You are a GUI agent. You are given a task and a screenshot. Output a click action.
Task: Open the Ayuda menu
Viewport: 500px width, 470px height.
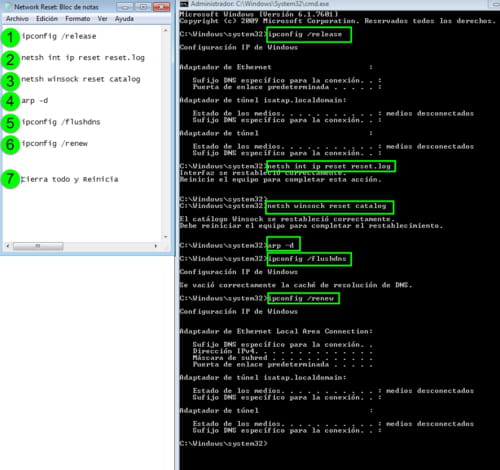124,19
